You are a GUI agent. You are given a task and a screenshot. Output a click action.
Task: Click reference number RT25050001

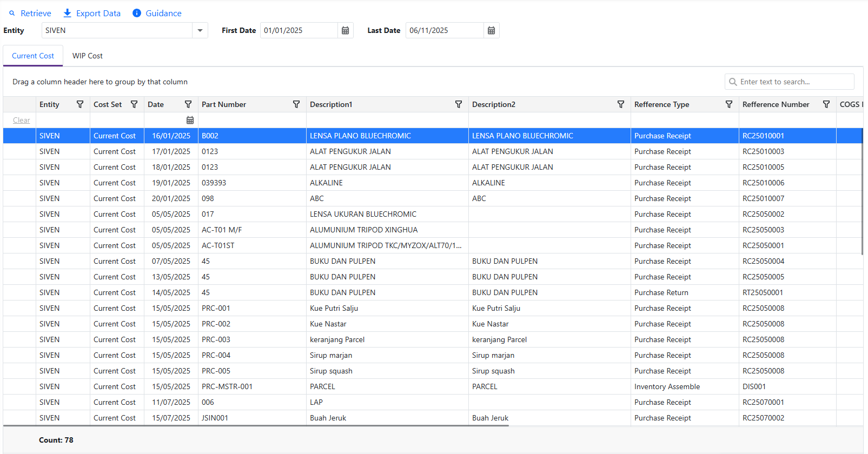click(787, 292)
